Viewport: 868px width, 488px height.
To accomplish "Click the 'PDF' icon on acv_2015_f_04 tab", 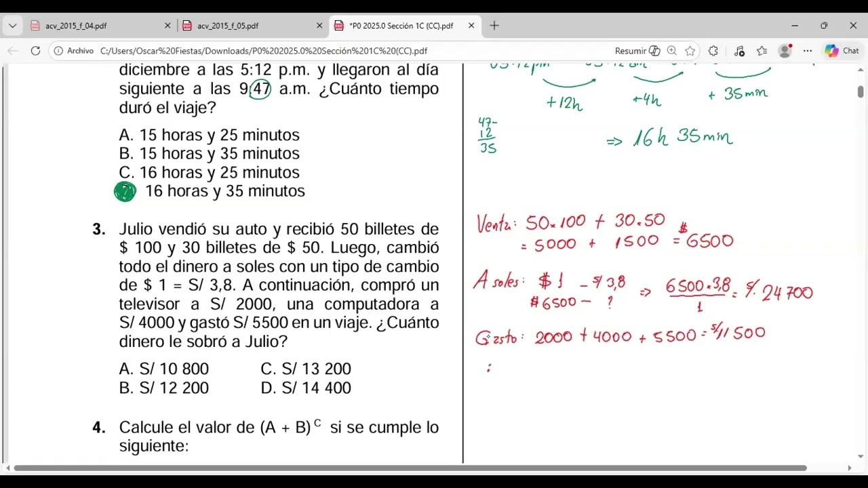I will (x=35, y=26).
